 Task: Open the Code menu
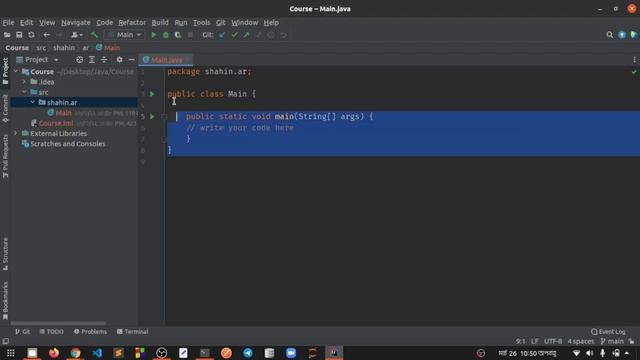coord(104,22)
